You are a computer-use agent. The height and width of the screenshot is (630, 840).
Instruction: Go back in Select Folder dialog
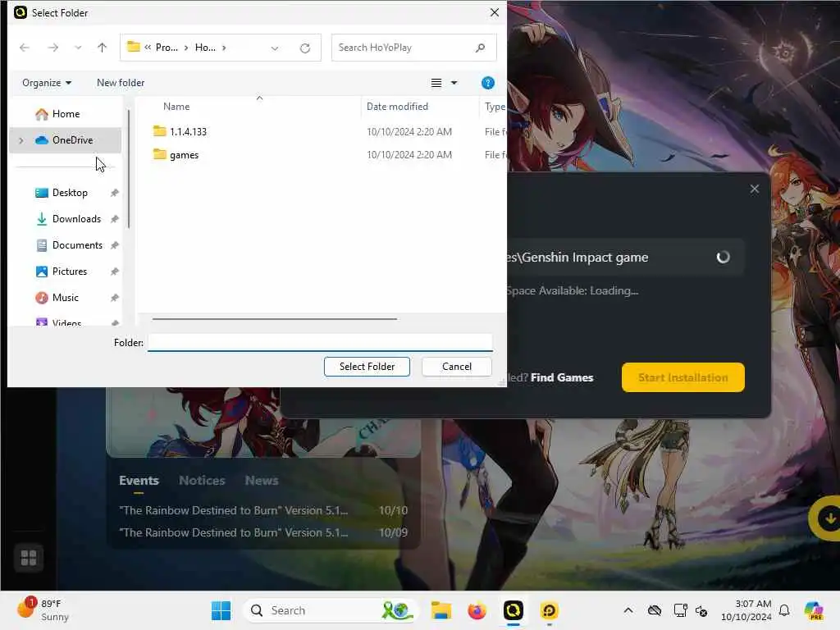coord(24,48)
